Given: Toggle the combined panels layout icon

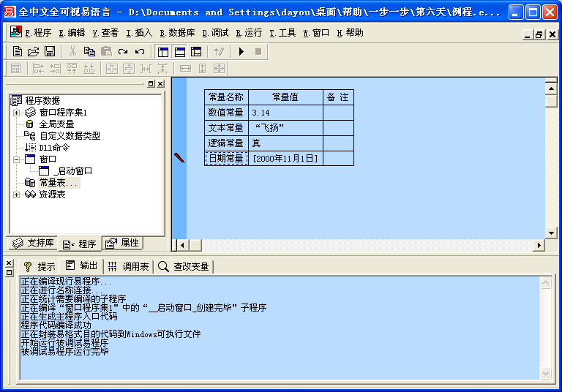Looking at the screenshot, I should pyautogui.click(x=196, y=52).
